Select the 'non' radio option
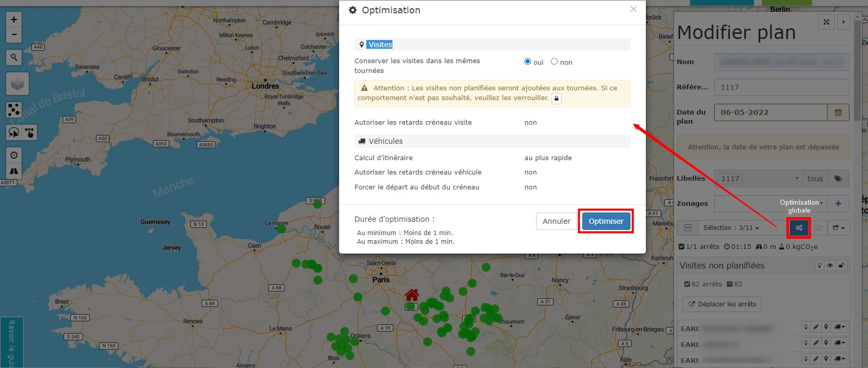This screenshot has height=368, width=868. click(554, 62)
